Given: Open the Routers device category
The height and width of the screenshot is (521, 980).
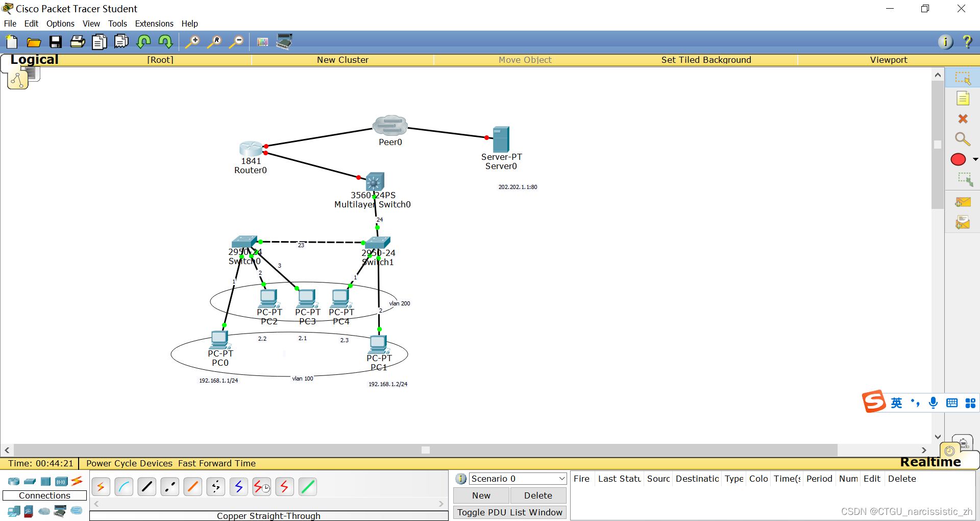Looking at the screenshot, I should (13, 481).
